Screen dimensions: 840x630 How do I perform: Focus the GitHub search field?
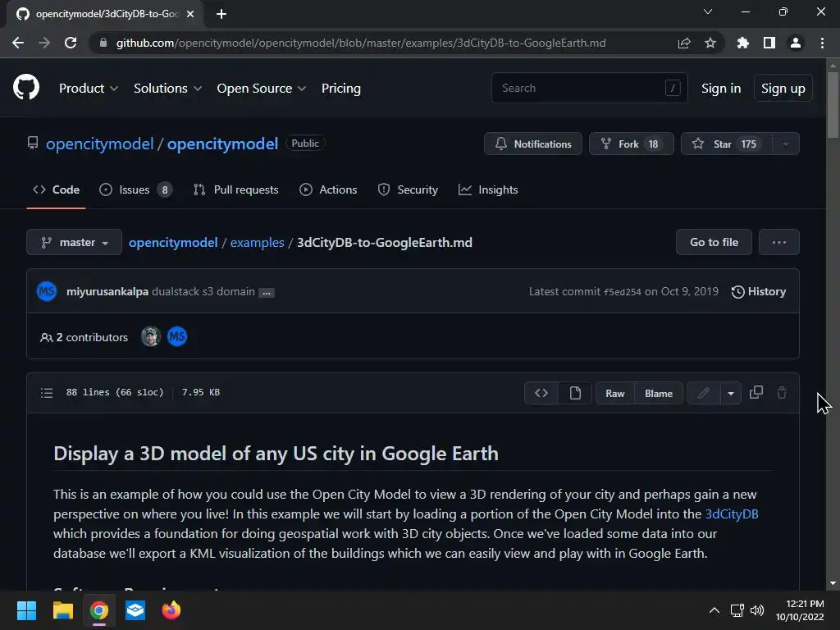589,88
